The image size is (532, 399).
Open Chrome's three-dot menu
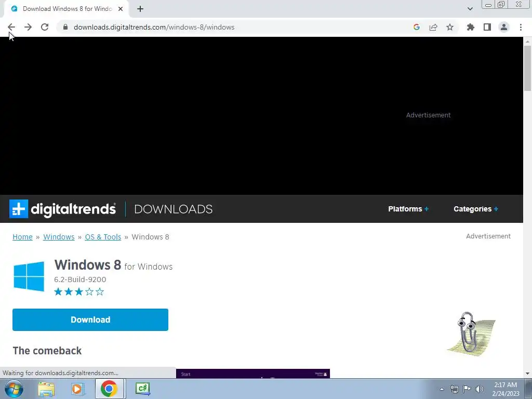pyautogui.click(x=521, y=27)
